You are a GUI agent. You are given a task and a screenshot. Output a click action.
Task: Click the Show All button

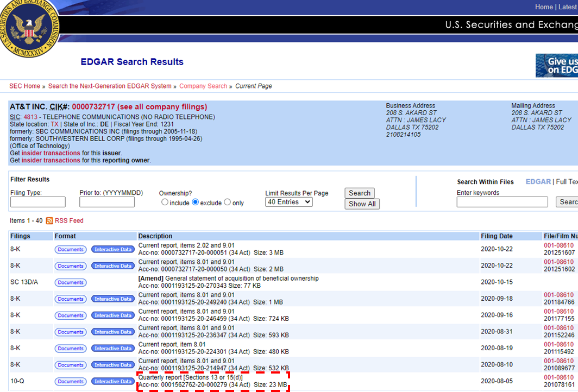click(362, 204)
